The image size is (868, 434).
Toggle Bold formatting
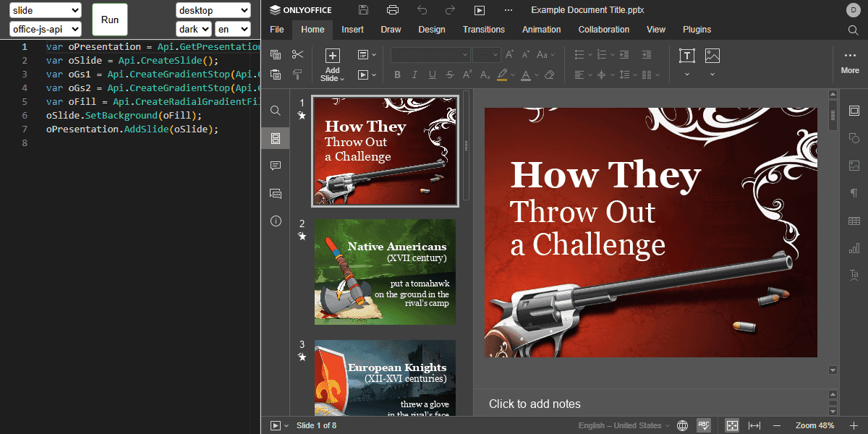[x=397, y=75]
